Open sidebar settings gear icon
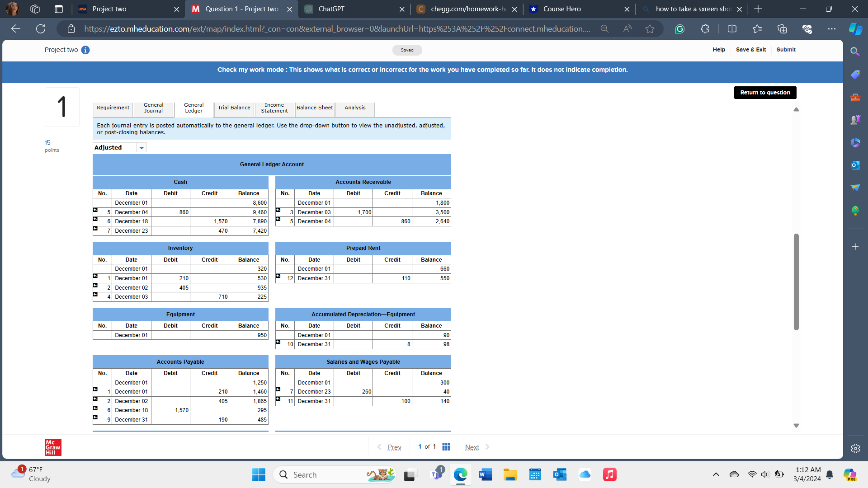 click(x=855, y=448)
